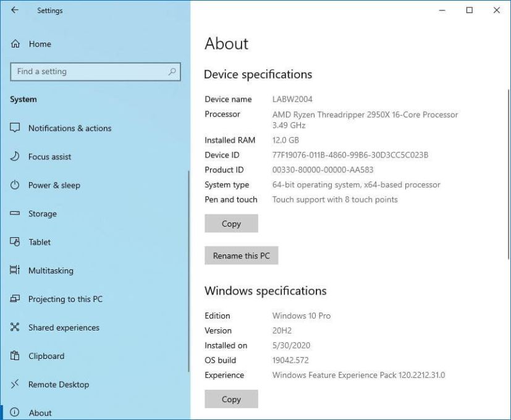Click the Focus assist moon icon
This screenshot has width=511, height=420.
pyautogui.click(x=15, y=156)
